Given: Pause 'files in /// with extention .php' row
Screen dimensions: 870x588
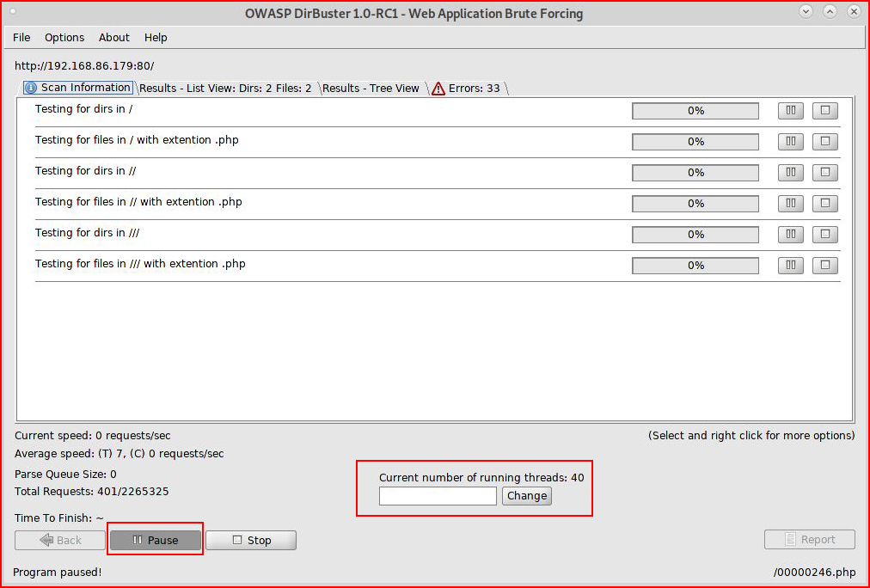Looking at the screenshot, I should (x=791, y=266).
